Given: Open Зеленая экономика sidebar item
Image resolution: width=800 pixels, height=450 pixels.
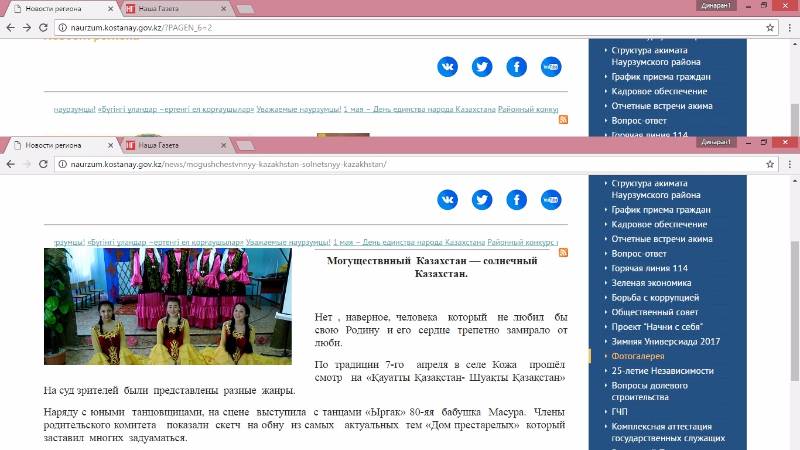Looking at the screenshot, I should (x=652, y=283).
